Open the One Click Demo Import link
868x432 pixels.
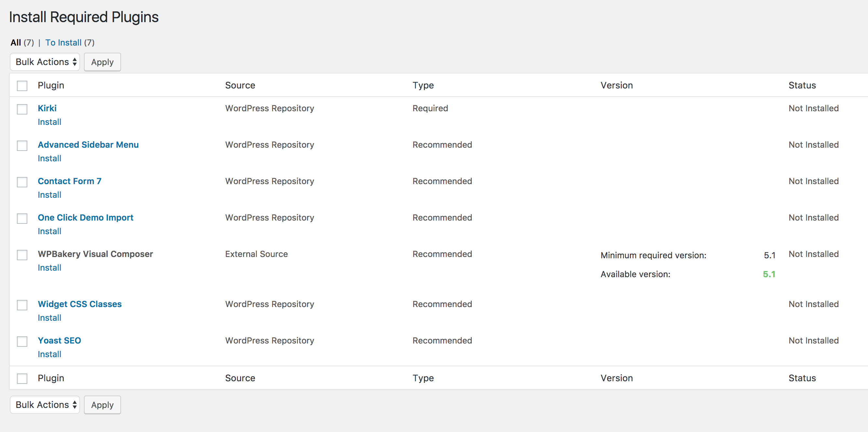tap(86, 218)
